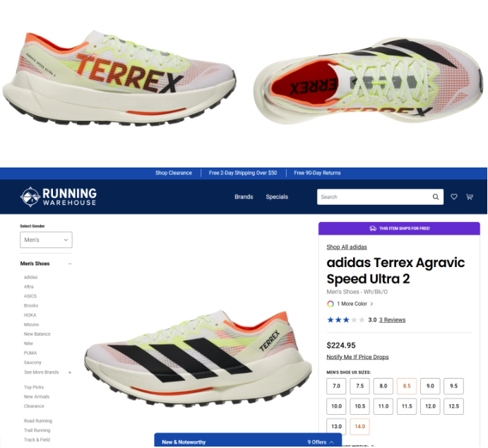
Task: Open the Brands menu
Action: click(x=244, y=196)
